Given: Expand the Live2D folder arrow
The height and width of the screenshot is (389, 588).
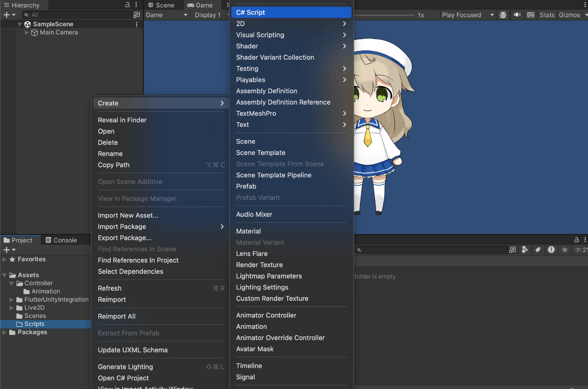Looking at the screenshot, I should [12, 308].
